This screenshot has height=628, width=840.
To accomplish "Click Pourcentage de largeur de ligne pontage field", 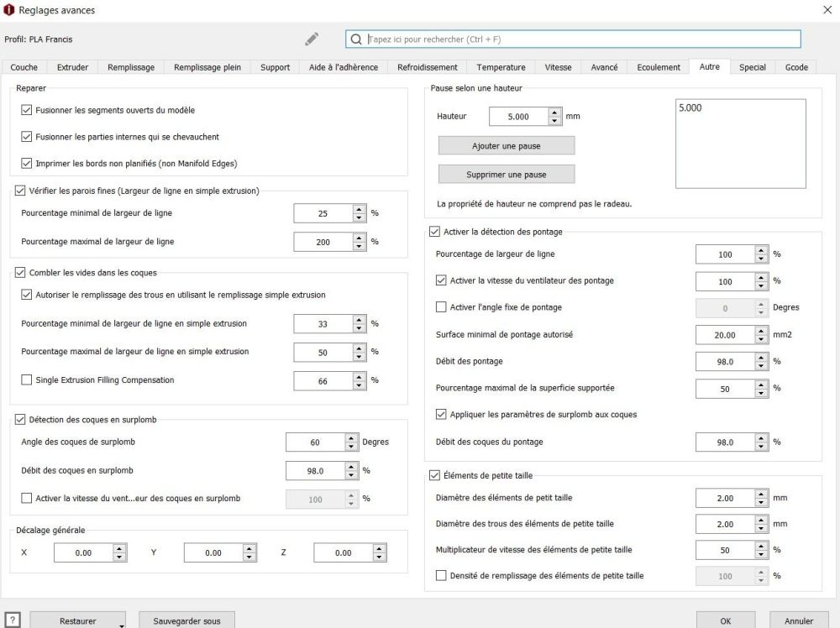I will click(726, 254).
